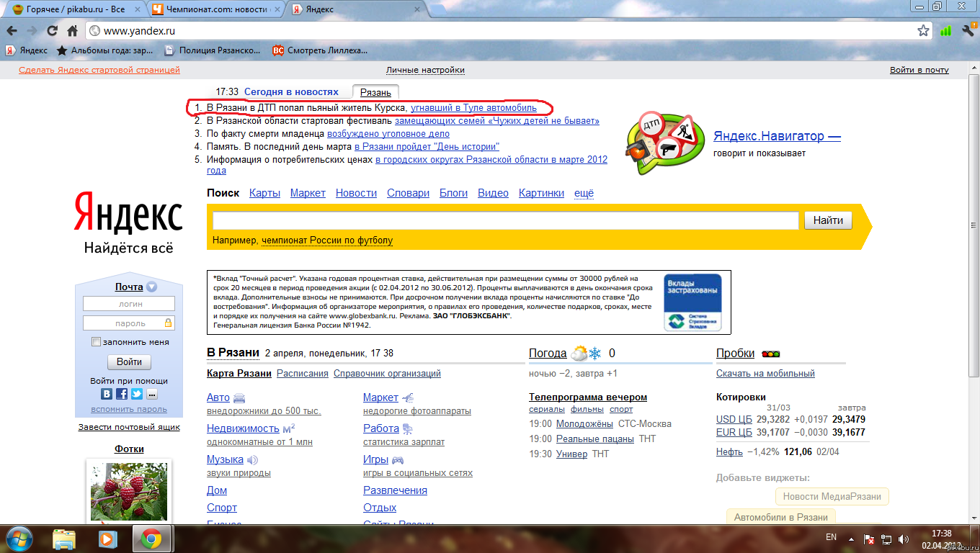Viewport: 980px width, 553px height.
Task: Sign in with the Facebook icon
Action: click(122, 394)
